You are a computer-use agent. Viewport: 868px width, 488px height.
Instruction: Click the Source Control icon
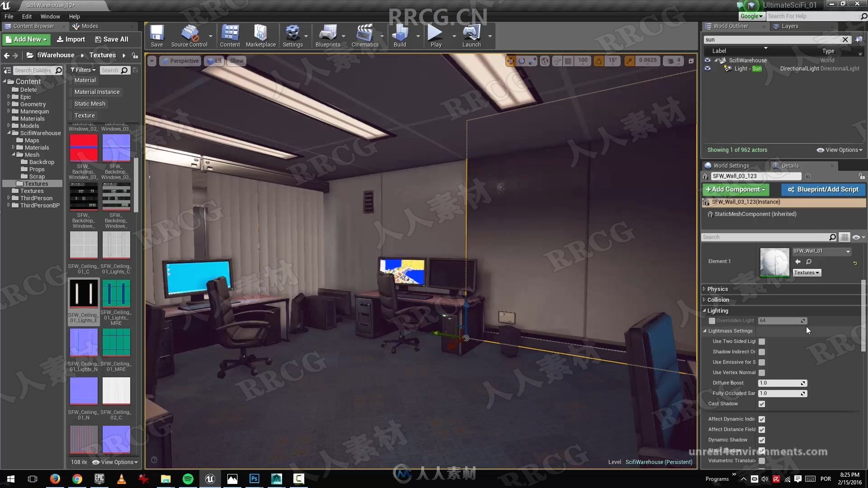189,33
